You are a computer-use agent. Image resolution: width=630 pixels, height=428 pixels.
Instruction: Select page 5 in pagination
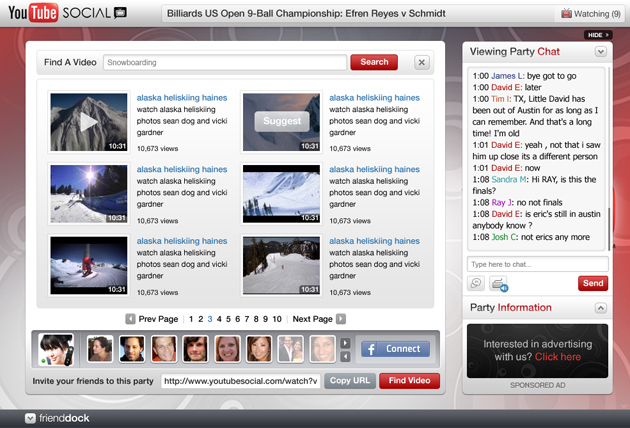228,319
